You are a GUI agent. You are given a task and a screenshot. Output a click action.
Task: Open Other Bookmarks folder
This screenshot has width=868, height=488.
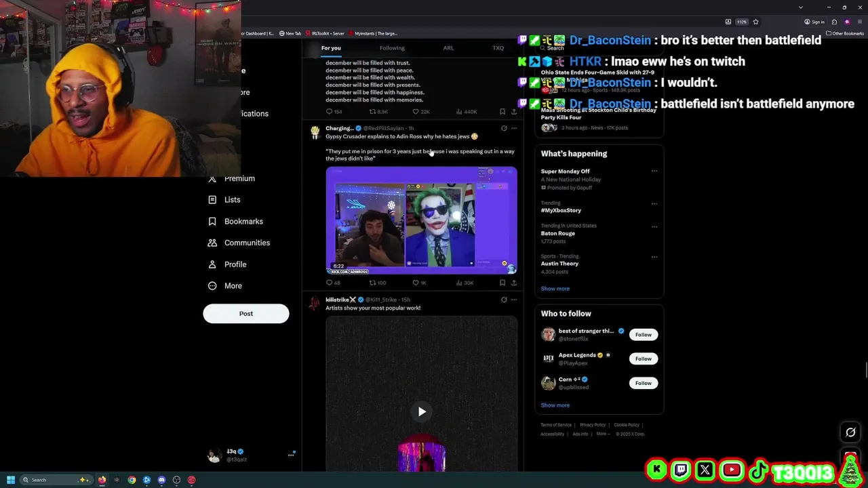[845, 33]
